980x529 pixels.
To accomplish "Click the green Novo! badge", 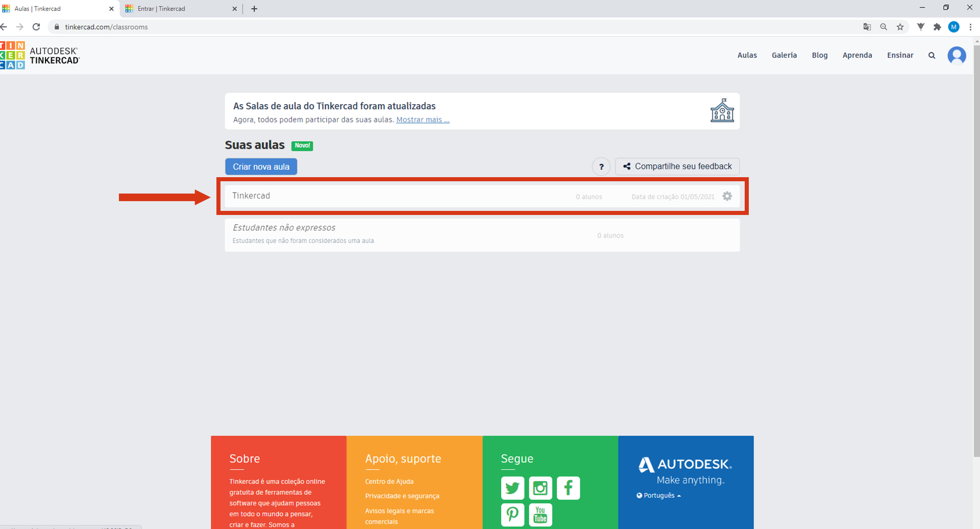I will pos(302,146).
